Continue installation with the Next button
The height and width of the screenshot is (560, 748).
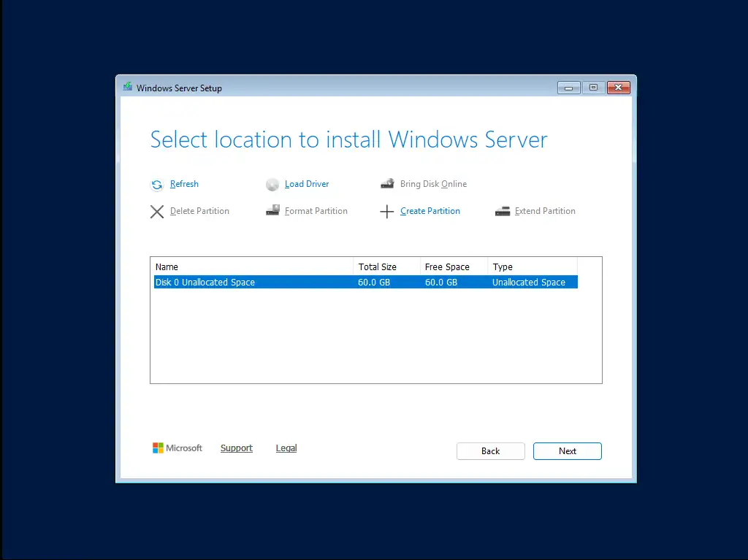click(567, 451)
